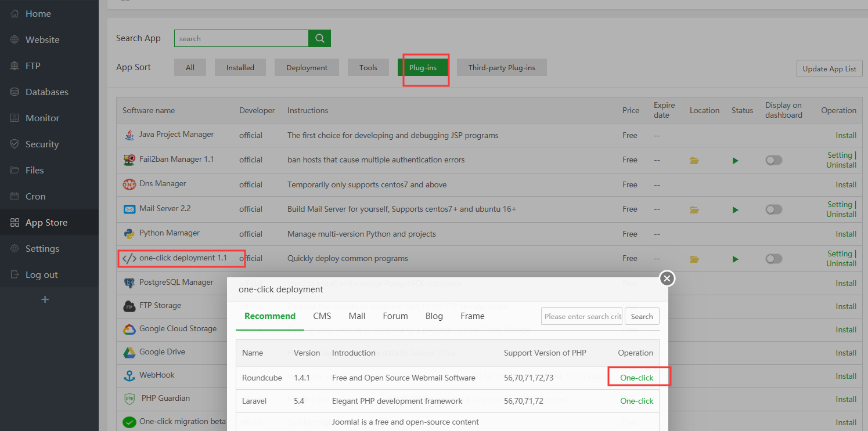Click the PHP Guardian shield icon
The width and height of the screenshot is (868, 431).
point(129,399)
